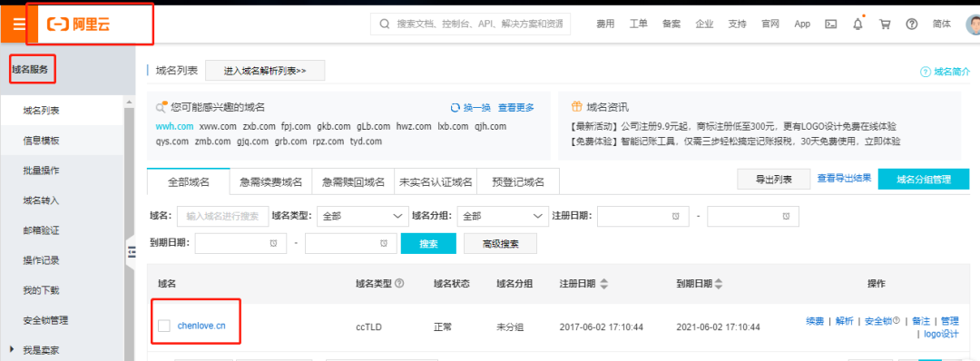Open the hamburger menu icon
The height and width of the screenshot is (361, 980).
tap(19, 24)
